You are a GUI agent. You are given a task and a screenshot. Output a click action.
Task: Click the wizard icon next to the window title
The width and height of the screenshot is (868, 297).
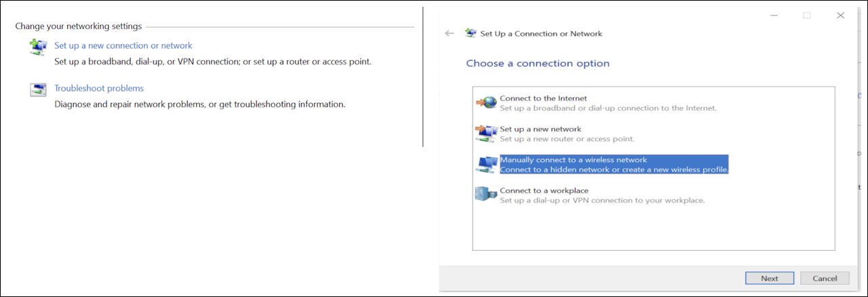[x=471, y=33]
